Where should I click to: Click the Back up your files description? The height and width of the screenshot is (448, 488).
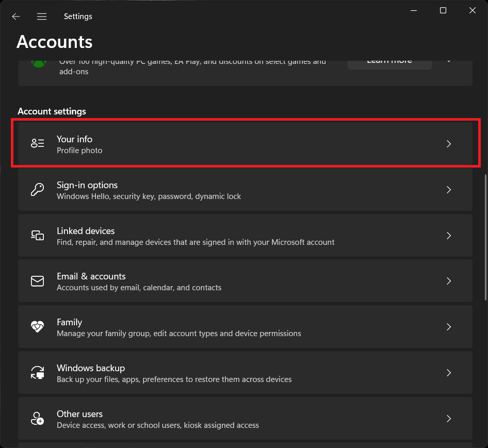(x=174, y=379)
